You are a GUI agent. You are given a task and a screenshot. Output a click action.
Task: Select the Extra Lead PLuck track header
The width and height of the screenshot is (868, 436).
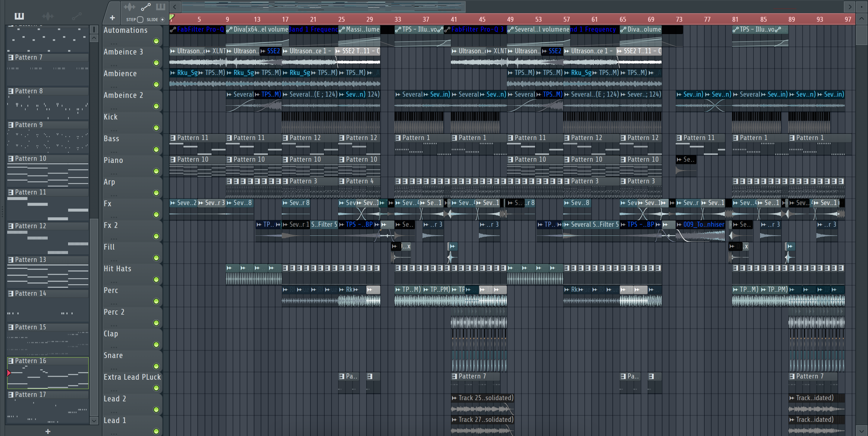pyautogui.click(x=132, y=382)
